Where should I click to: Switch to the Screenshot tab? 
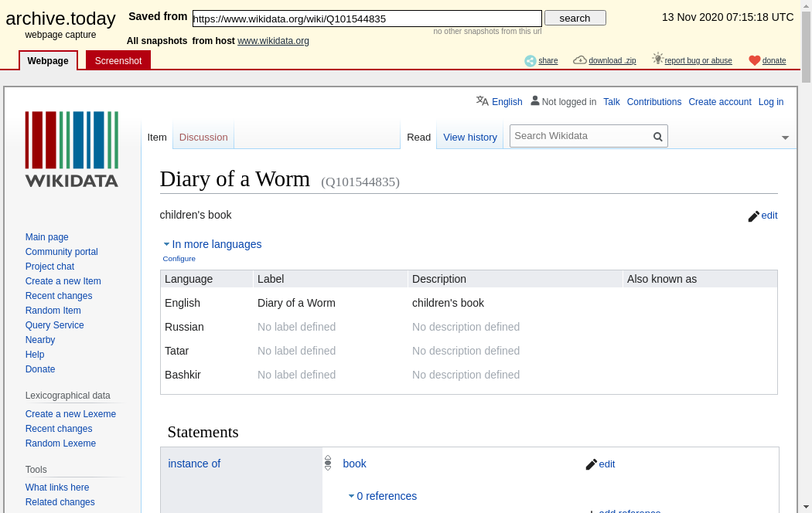[118, 60]
